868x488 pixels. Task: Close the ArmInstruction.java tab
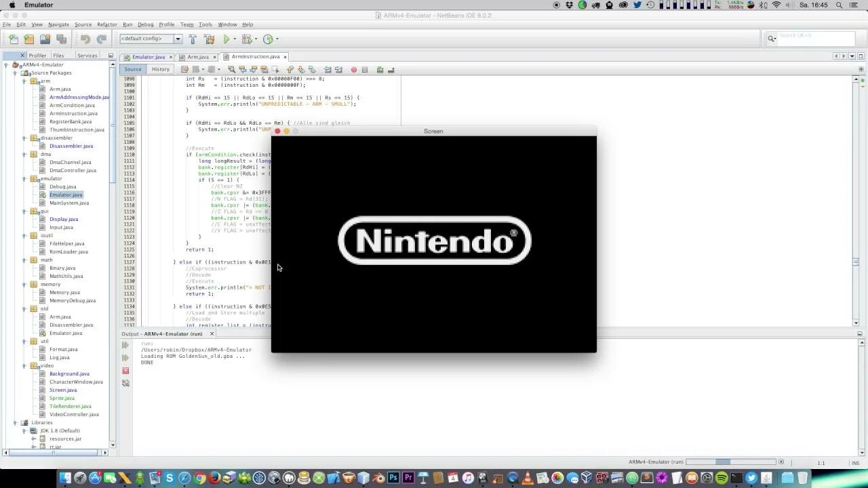285,57
